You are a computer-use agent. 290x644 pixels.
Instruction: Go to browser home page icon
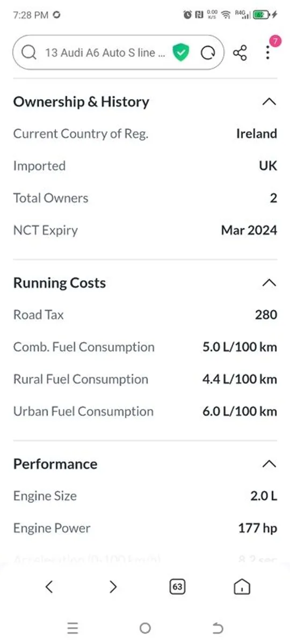242,587
